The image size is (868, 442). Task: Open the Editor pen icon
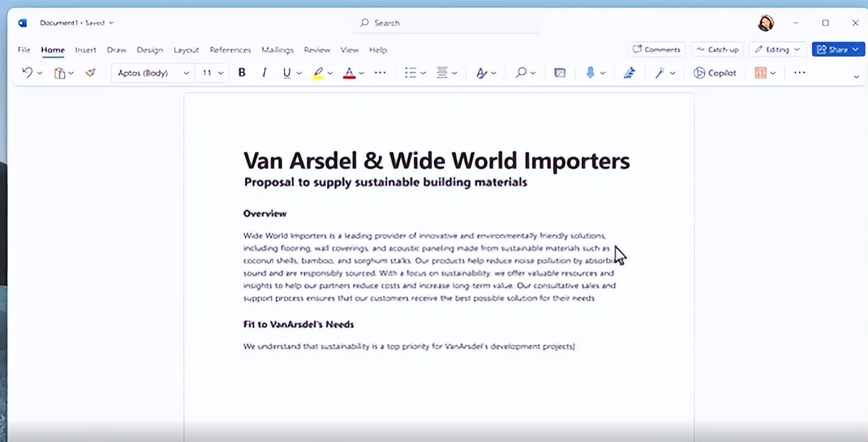629,73
